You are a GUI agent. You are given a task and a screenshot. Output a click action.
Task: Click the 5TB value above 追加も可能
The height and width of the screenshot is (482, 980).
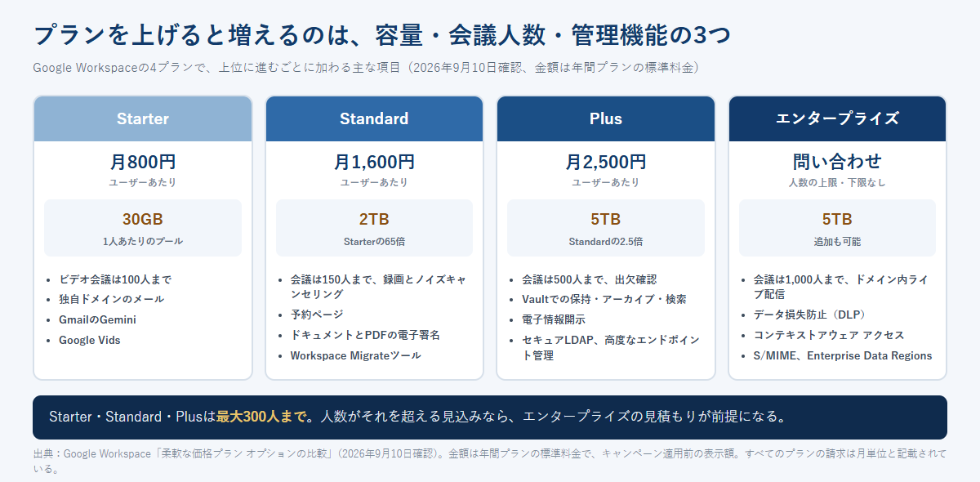[x=837, y=219]
